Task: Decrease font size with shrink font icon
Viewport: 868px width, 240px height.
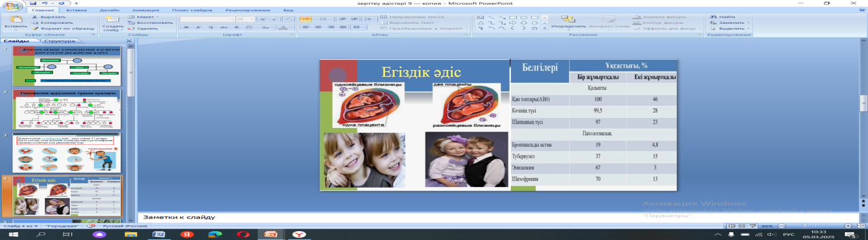Action: pyautogui.click(x=274, y=19)
